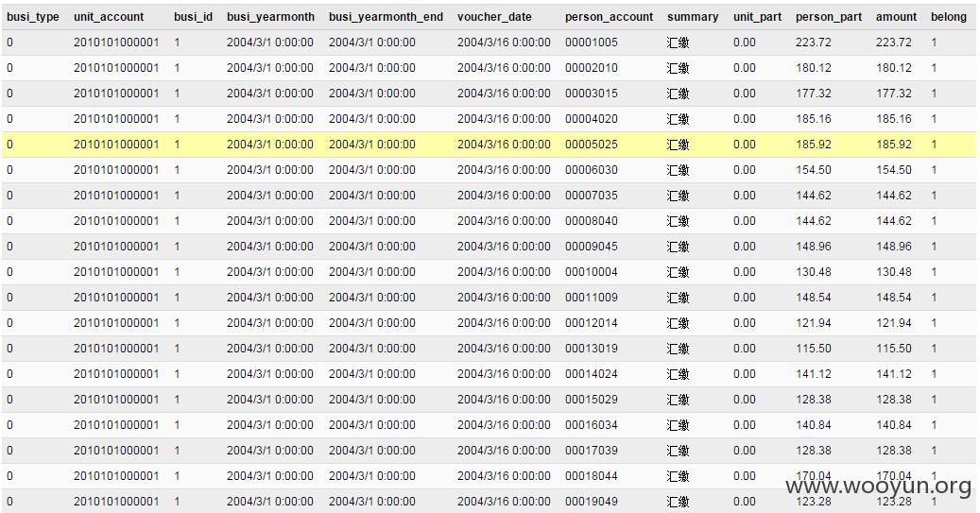Select highlighted person_account cell 00005025
The image size is (980, 513).
592,145
